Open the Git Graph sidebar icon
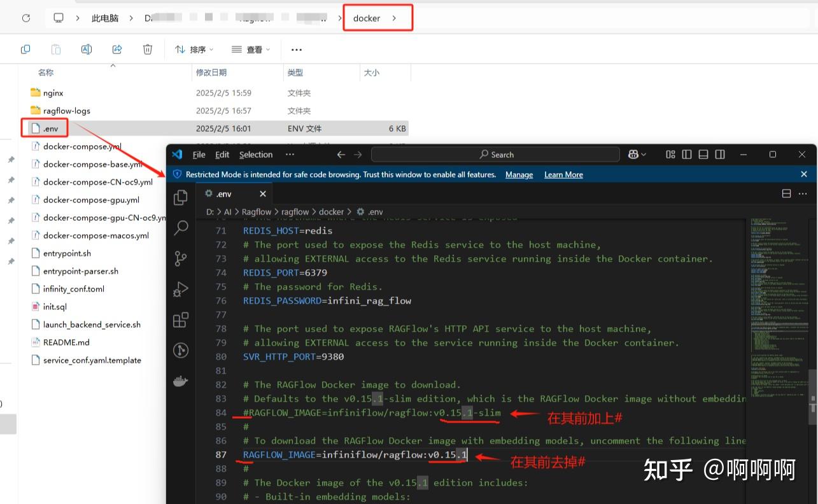This screenshot has height=504, width=818. 181,350
